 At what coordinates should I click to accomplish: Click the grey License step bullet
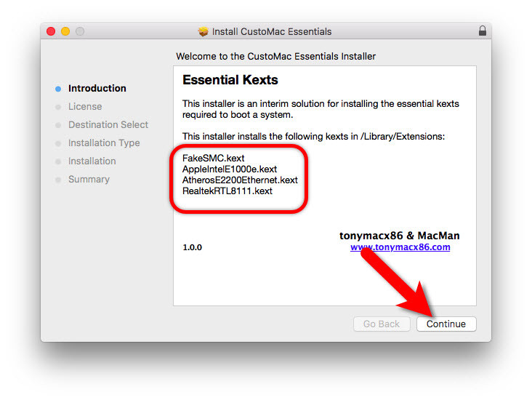tap(58, 107)
